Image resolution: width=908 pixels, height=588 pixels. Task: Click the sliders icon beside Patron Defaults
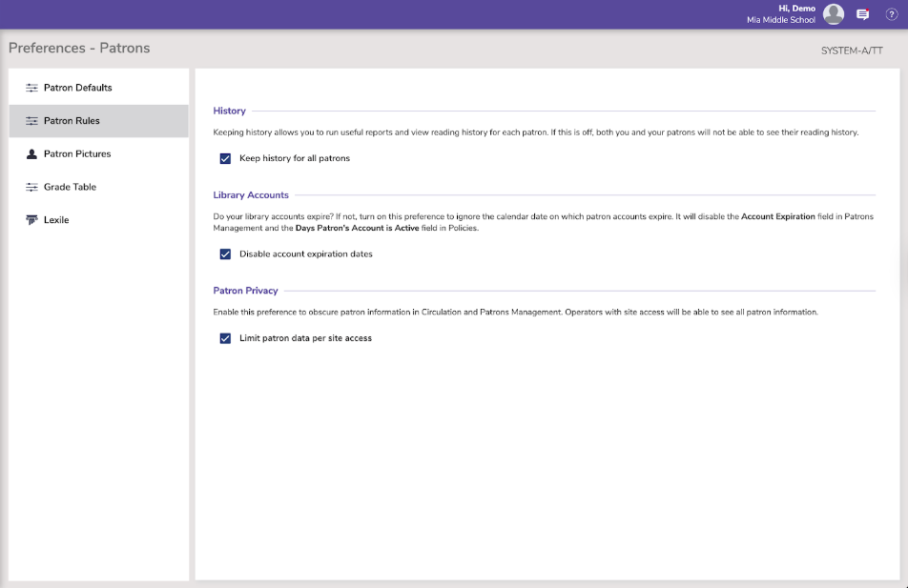(x=31, y=88)
